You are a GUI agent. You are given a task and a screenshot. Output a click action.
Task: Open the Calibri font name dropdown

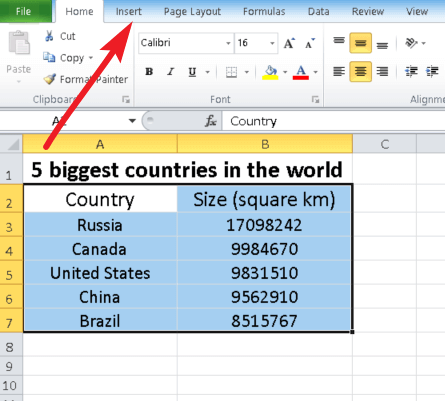tap(228, 43)
